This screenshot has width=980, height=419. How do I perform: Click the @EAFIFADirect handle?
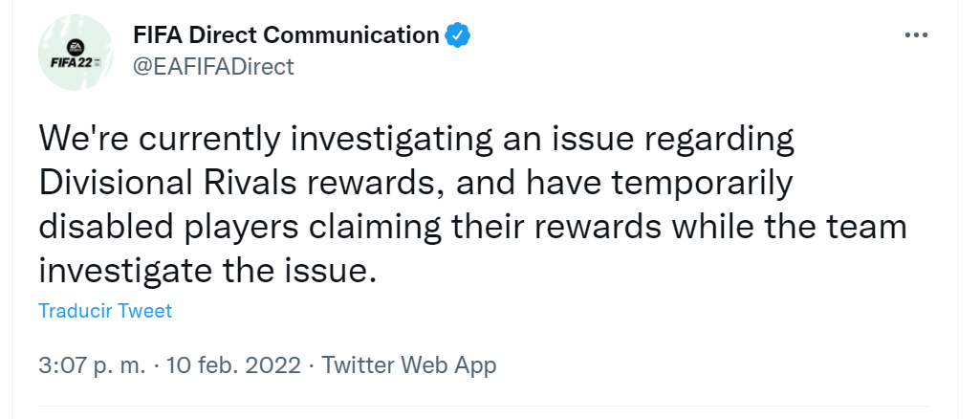(214, 66)
